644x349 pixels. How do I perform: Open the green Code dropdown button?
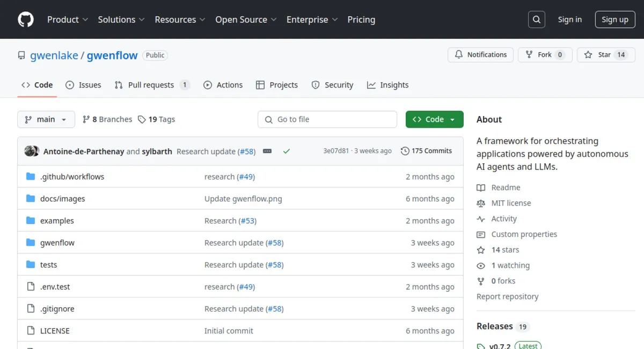coord(434,119)
